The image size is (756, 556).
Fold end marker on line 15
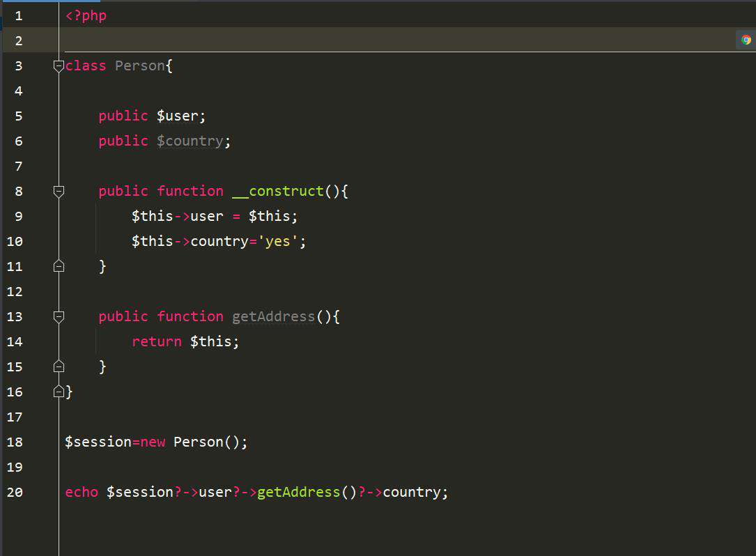(59, 366)
